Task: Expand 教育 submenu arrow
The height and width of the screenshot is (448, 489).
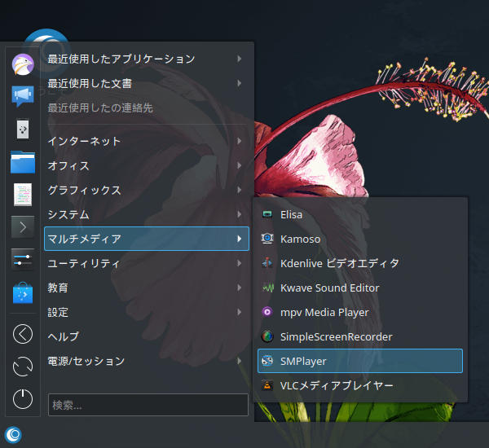Action: tap(239, 288)
